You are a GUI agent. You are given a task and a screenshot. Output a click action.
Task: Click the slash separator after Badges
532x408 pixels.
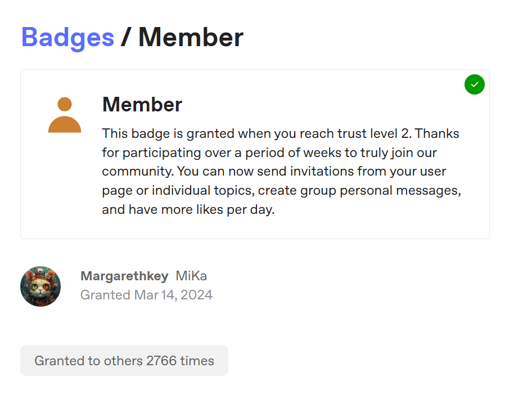click(x=125, y=37)
